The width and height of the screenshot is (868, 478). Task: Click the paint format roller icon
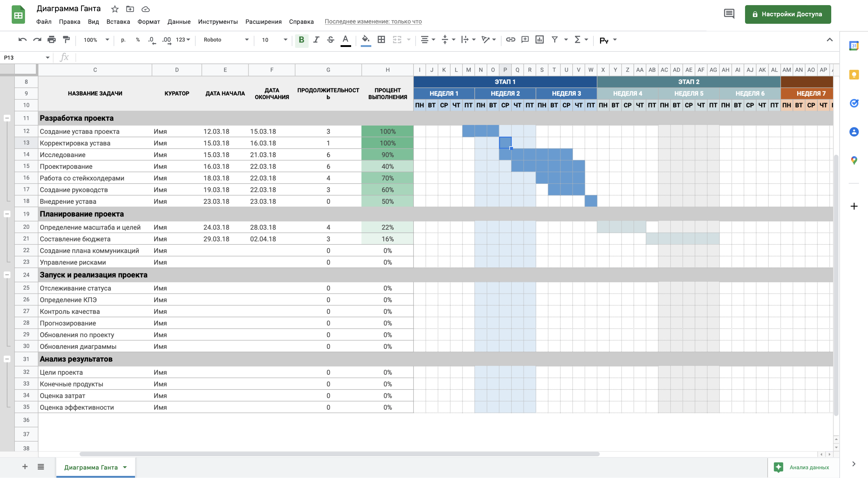pyautogui.click(x=66, y=40)
